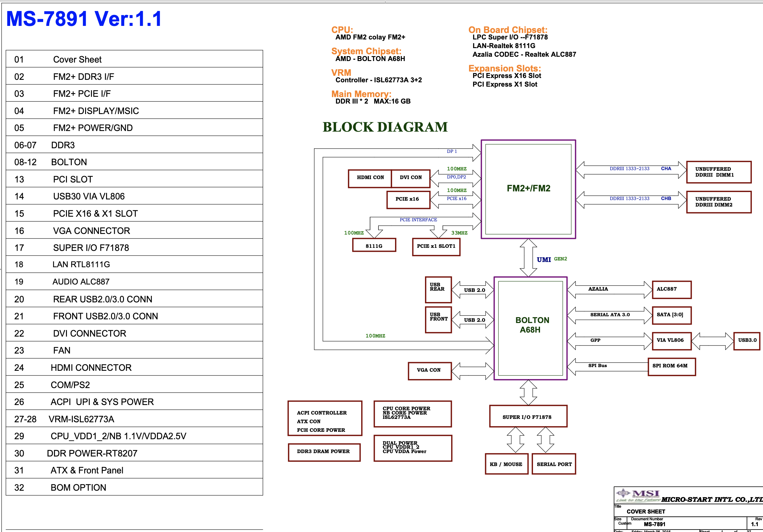
Task: Click the HDMI CON block
Action: click(370, 178)
